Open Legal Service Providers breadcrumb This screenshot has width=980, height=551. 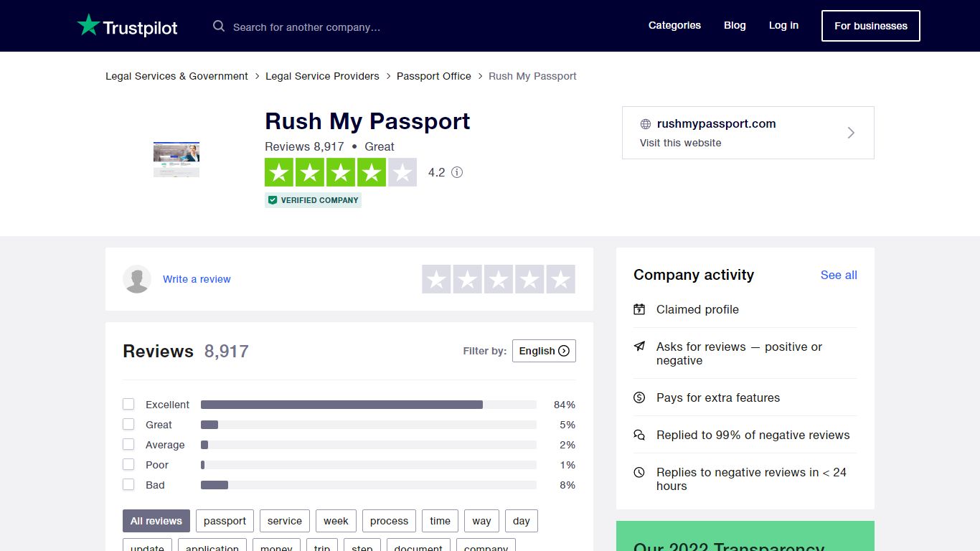322,76
